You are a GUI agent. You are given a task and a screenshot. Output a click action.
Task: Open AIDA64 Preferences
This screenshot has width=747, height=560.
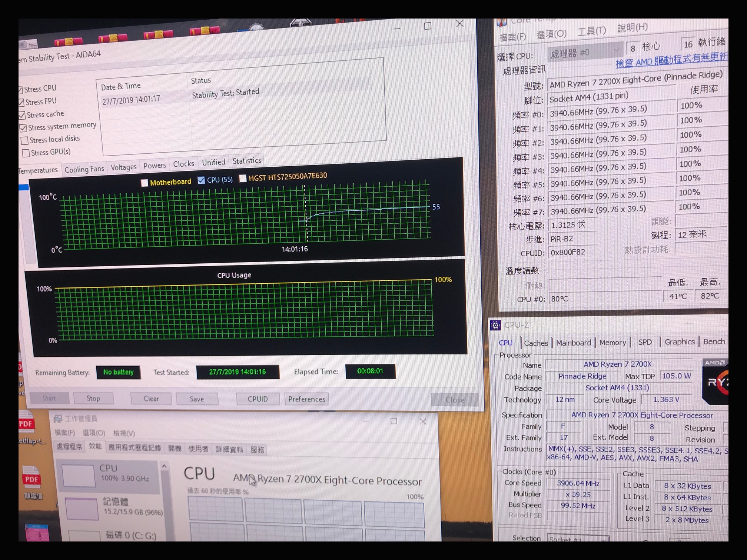307,399
